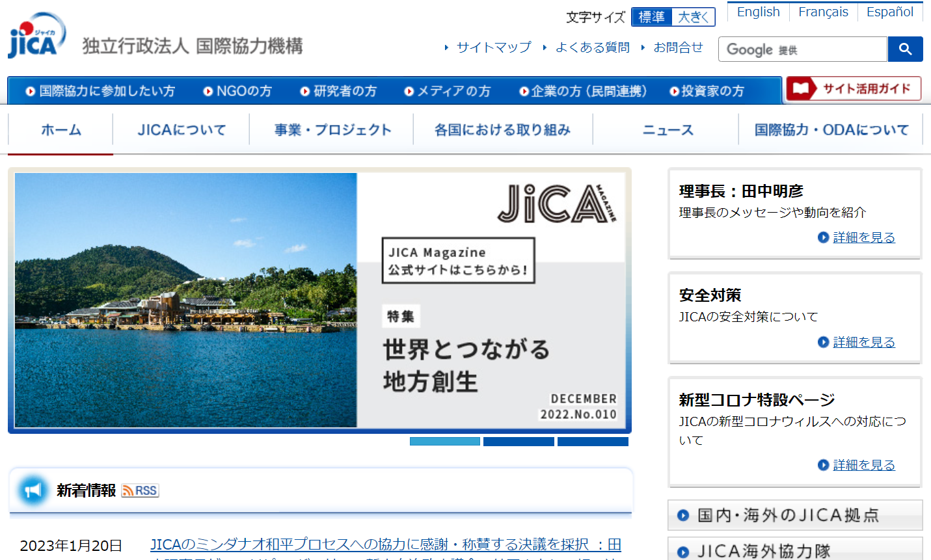Select the first carousel slide indicator
The width and height of the screenshot is (931, 560).
pyautogui.click(x=444, y=442)
